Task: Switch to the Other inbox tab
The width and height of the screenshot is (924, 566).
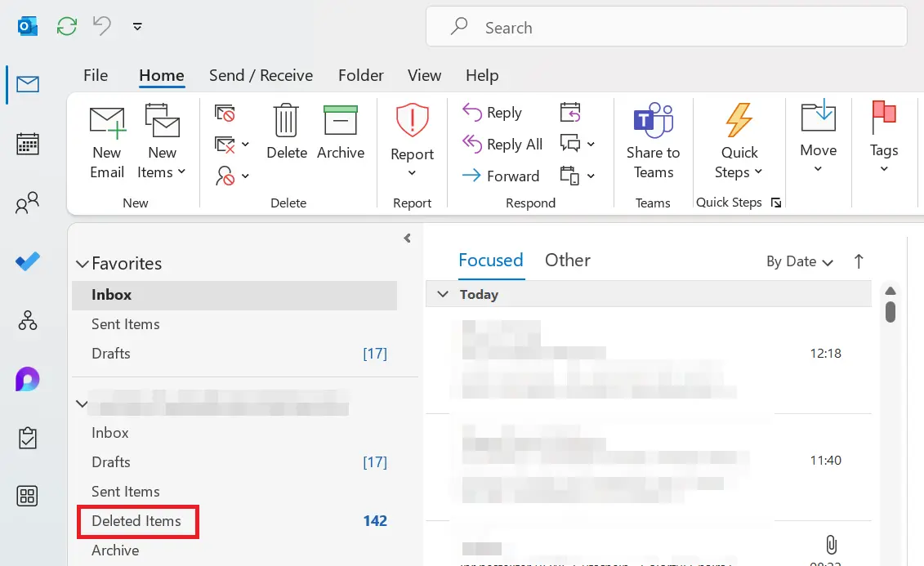Action: tap(567, 260)
